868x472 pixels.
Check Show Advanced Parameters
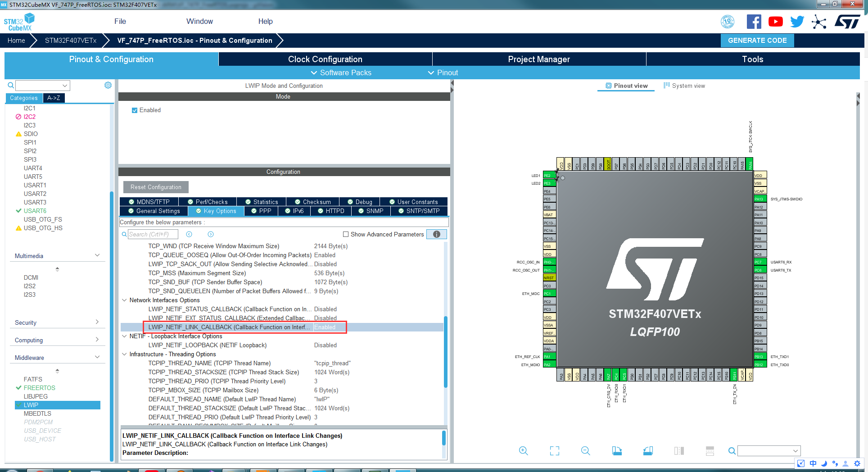click(x=345, y=234)
